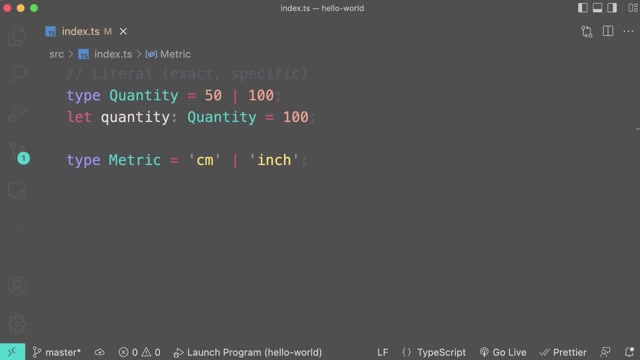Open Run and Debug view
640x360 pixels.
17,113
